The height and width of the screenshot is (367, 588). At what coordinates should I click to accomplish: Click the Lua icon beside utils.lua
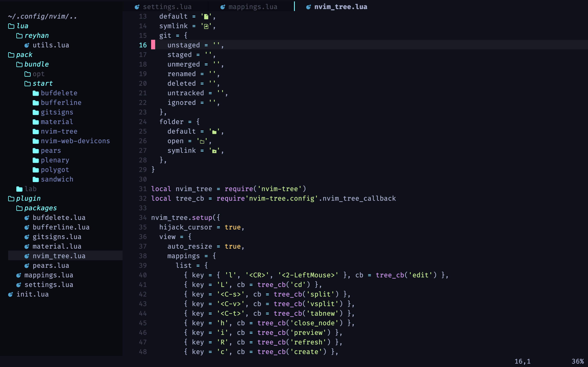[27, 45]
